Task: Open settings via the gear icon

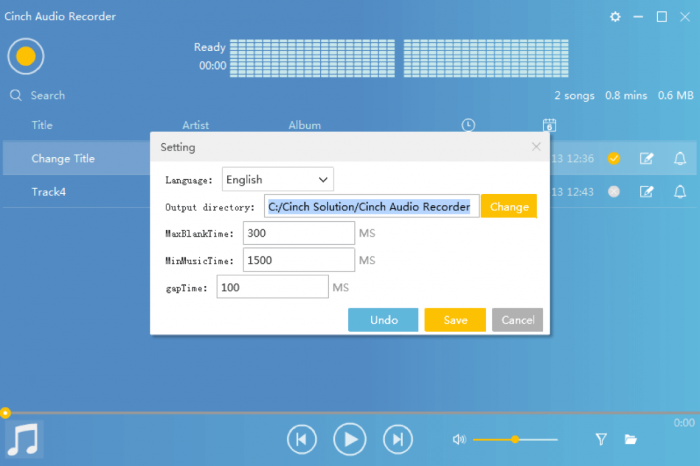Action: pyautogui.click(x=615, y=17)
